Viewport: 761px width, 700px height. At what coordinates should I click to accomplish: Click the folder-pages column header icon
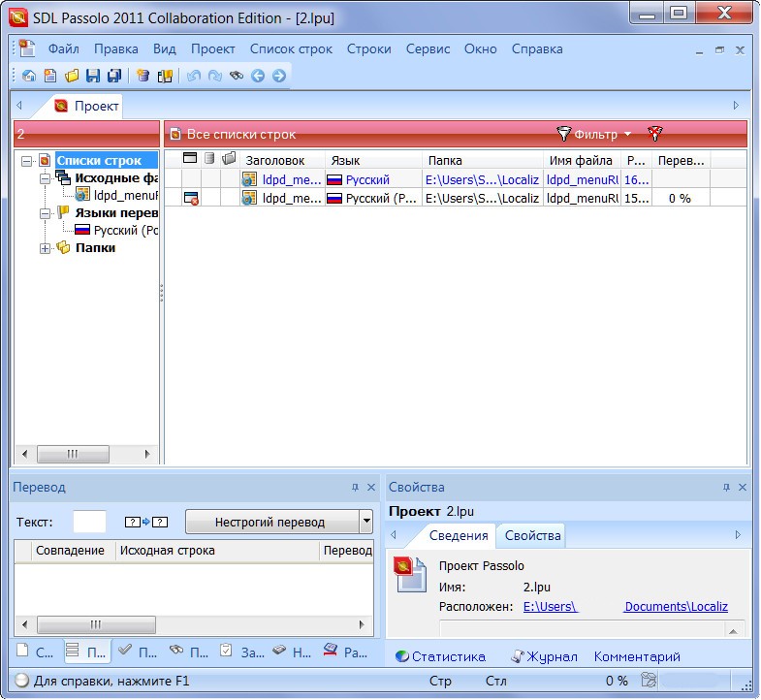229,158
